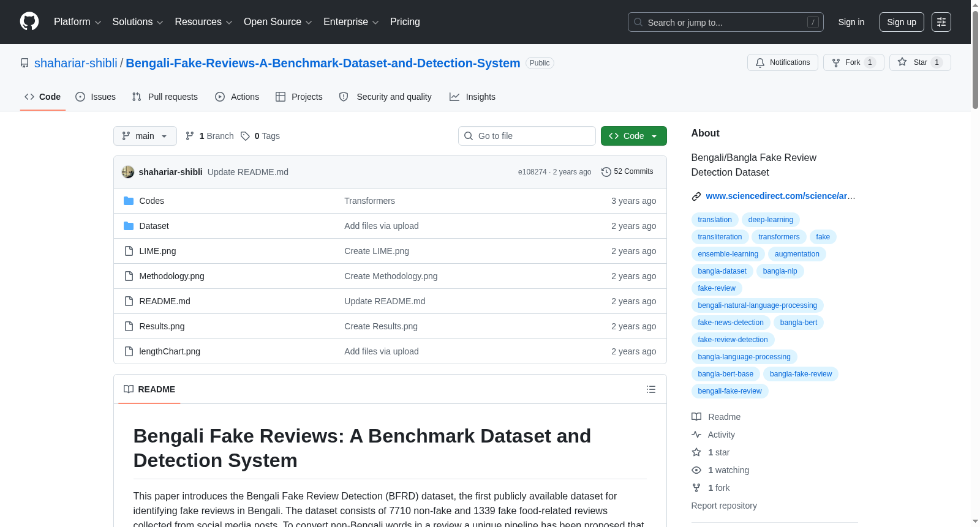Open the README outline list icon
Viewport: 980px width, 527px height.
651,389
